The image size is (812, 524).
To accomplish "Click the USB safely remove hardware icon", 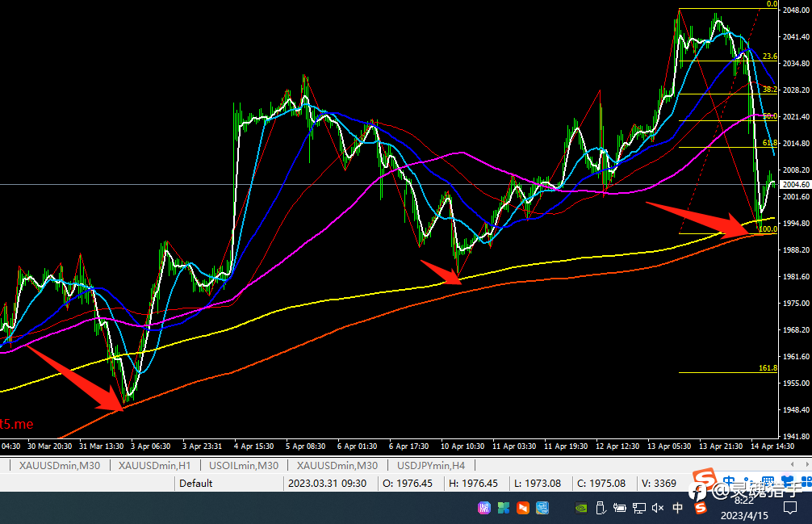I will coord(601,508).
